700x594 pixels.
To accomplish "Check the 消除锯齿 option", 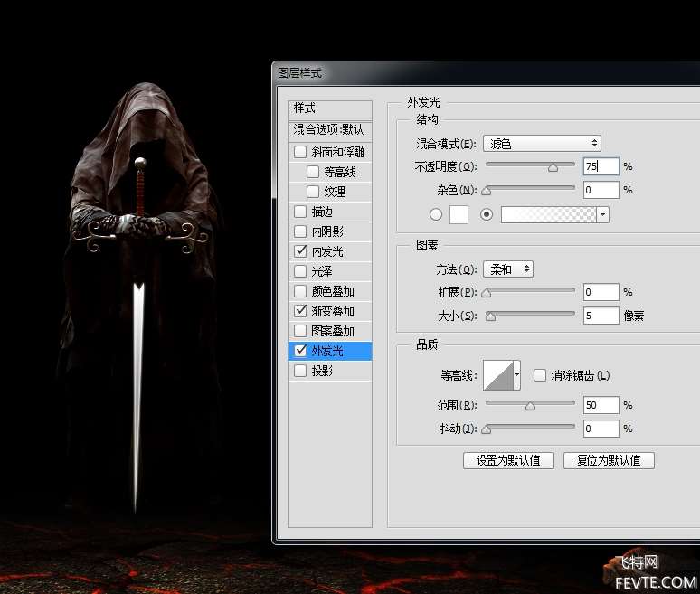I will [540, 375].
